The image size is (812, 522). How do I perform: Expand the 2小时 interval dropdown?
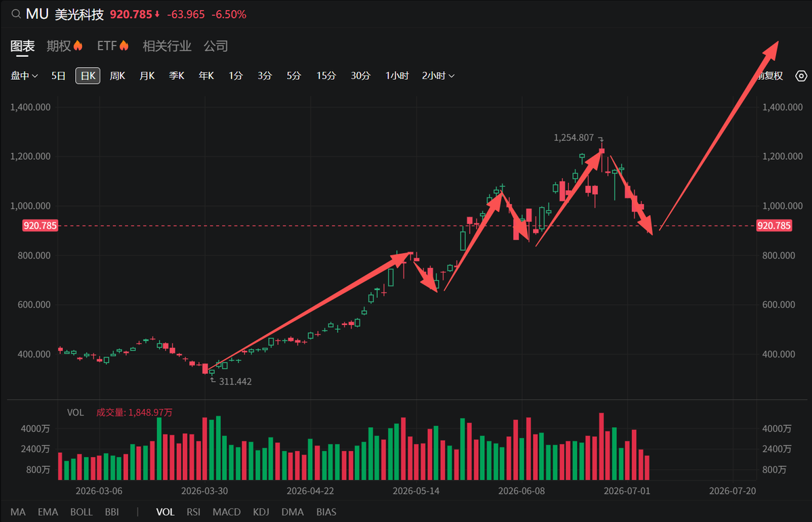point(438,76)
